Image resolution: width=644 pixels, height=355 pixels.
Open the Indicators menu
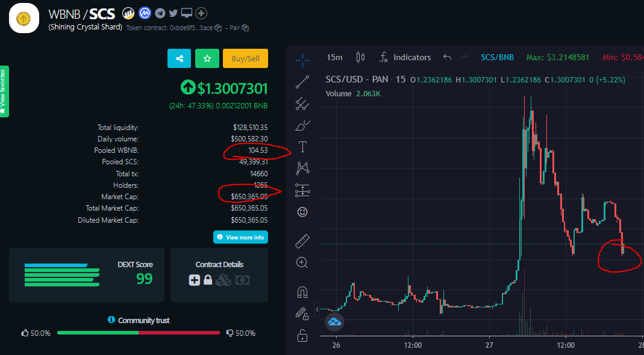point(405,57)
